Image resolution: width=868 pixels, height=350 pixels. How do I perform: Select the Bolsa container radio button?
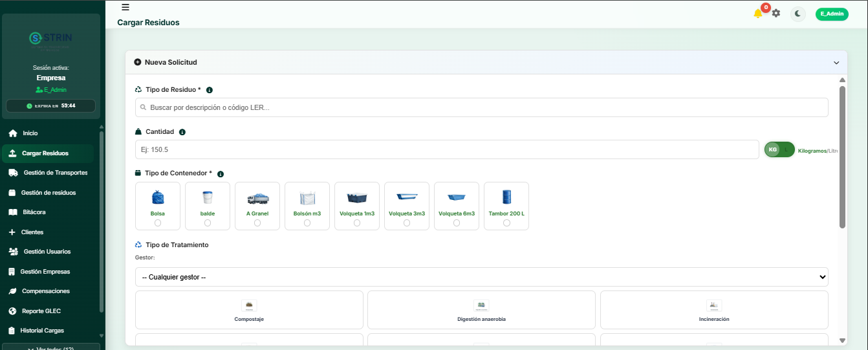pyautogui.click(x=158, y=223)
